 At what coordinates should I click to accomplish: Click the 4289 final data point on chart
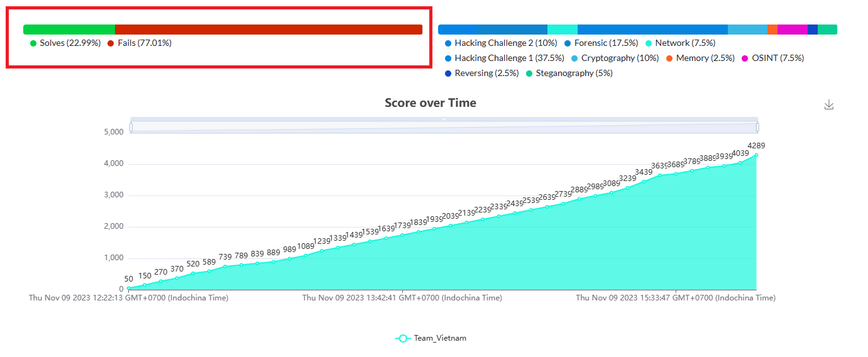(756, 155)
